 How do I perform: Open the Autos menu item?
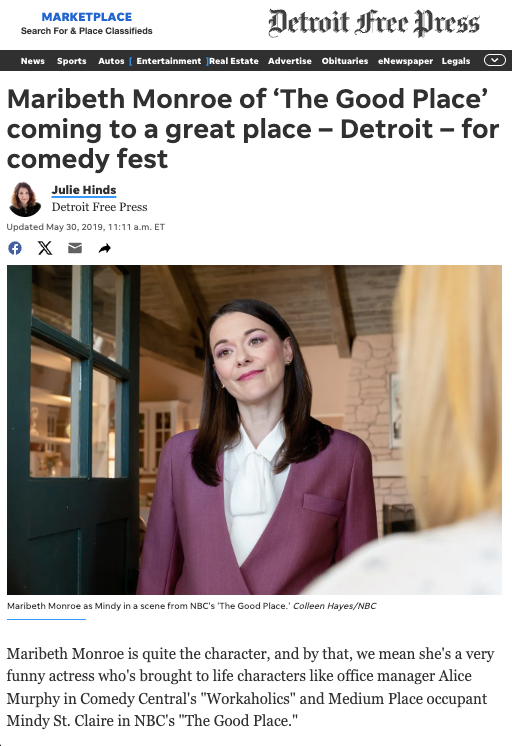[x=111, y=61]
